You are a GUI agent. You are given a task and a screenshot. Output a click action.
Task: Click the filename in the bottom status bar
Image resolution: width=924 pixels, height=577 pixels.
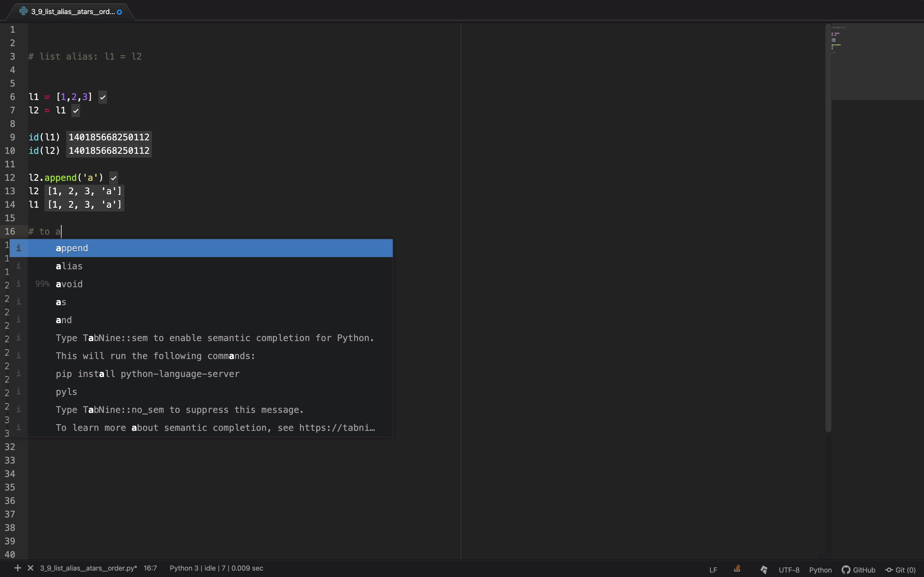click(x=89, y=568)
